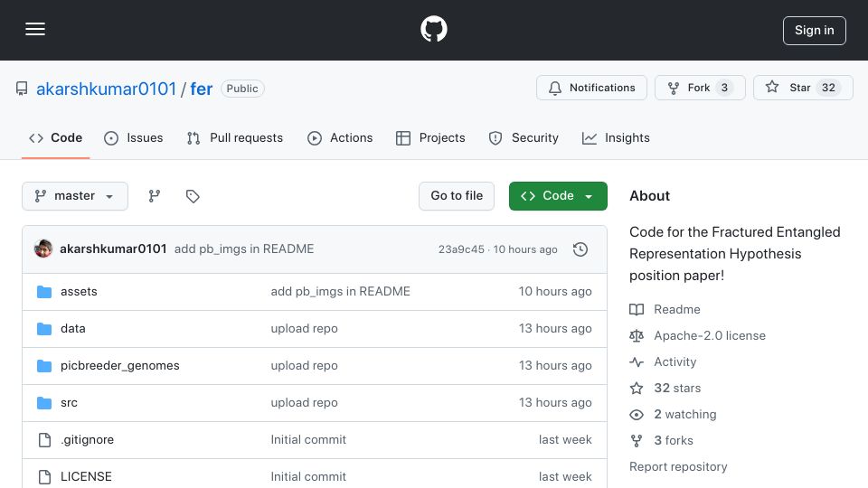
Task: Open data row upload repo commit
Action: pos(304,329)
